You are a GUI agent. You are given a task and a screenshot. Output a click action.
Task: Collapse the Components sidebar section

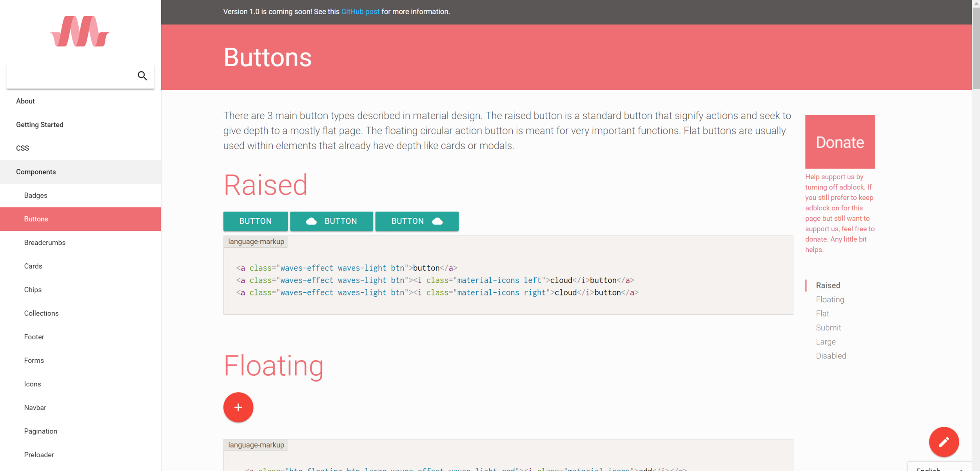[x=36, y=172]
